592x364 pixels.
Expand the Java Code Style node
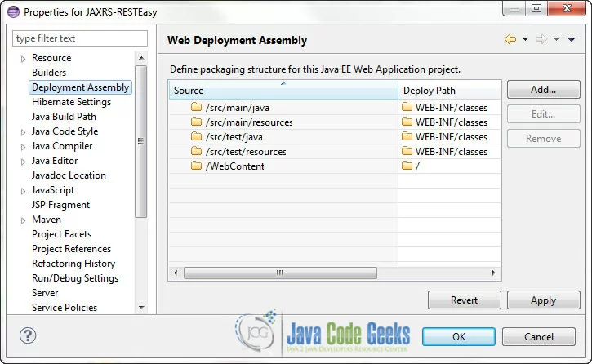point(23,132)
